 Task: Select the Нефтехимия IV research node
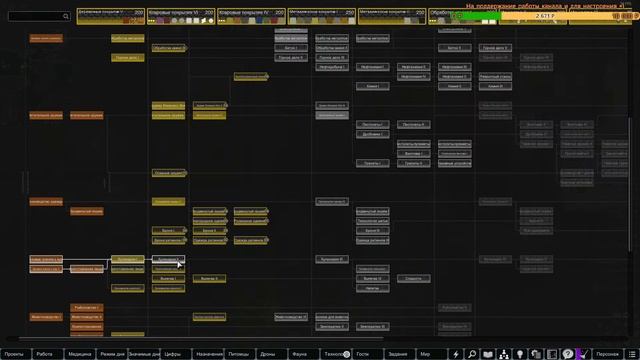click(413, 76)
